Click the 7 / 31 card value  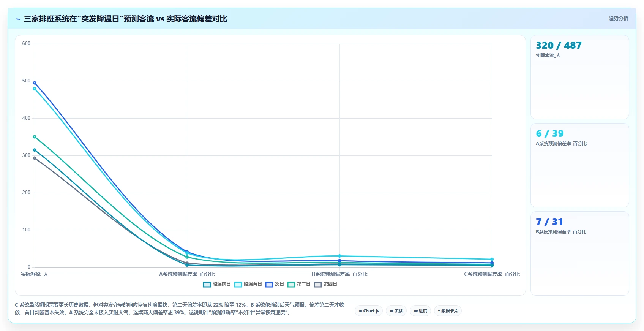point(549,222)
